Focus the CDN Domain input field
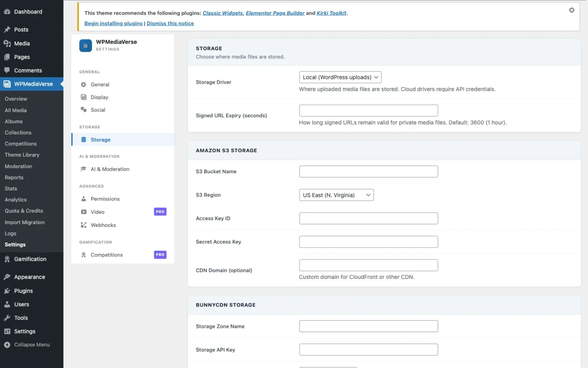The height and width of the screenshot is (368, 588). point(369,265)
